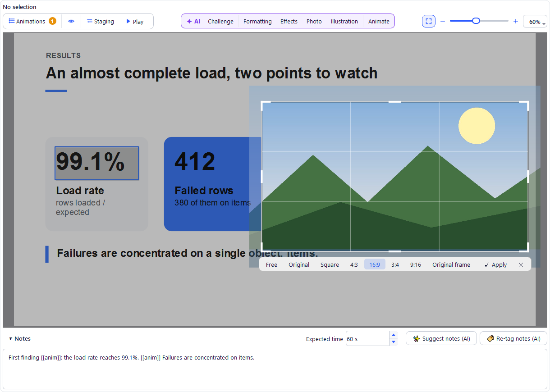Viewport: 550px width, 392px height.
Task: Select the Challenge AI option
Action: click(220, 21)
